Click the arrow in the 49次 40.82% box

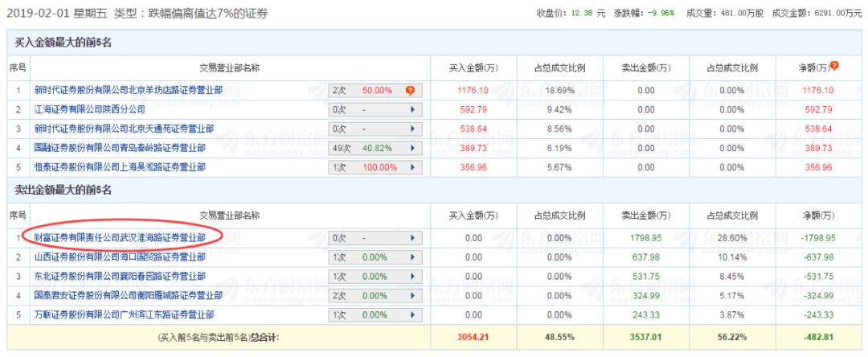(414, 148)
